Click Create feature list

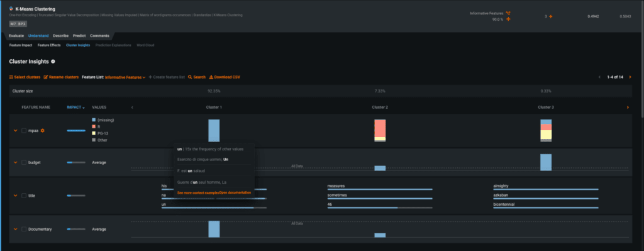coord(167,77)
